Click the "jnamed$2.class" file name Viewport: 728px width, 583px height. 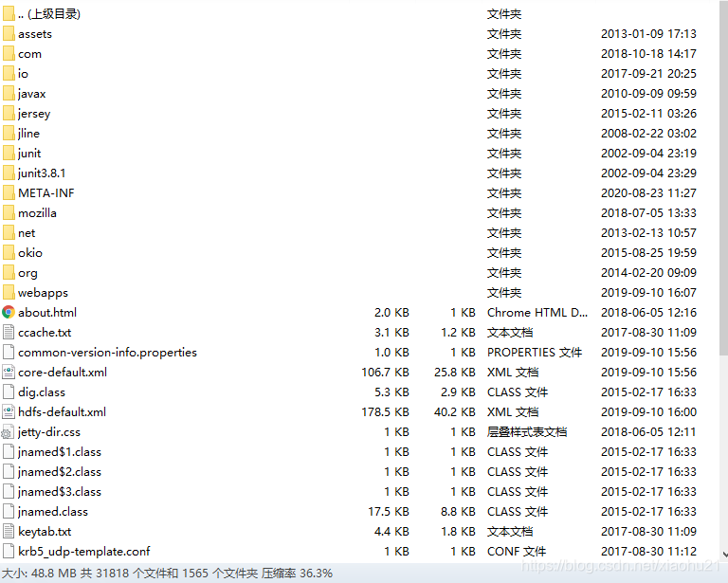(60, 472)
